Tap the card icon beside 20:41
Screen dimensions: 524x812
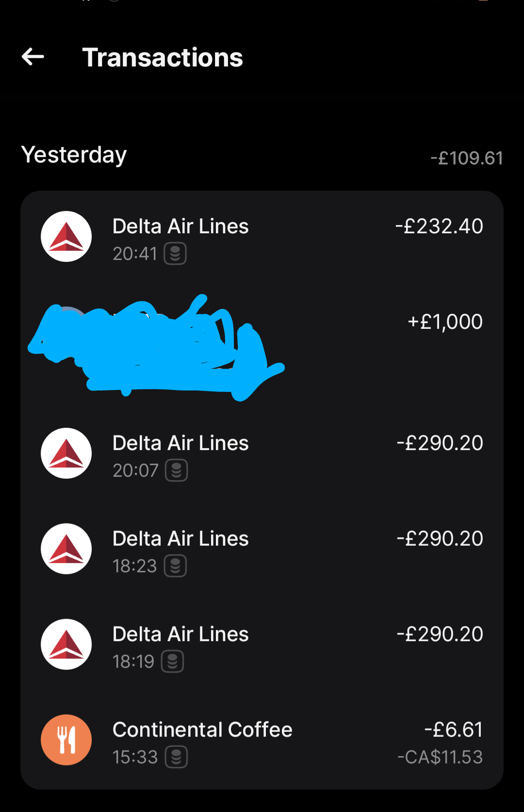(x=175, y=254)
